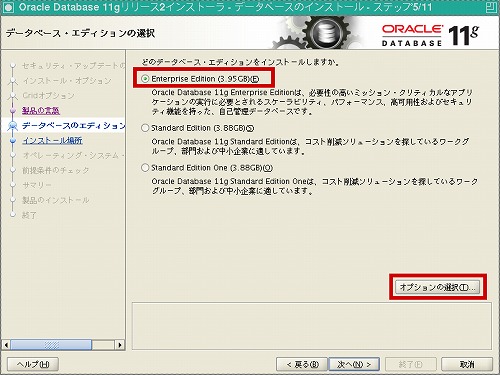Pick the Standard Edition One radio option
Viewport: 500px width, 375px height.
145,168
